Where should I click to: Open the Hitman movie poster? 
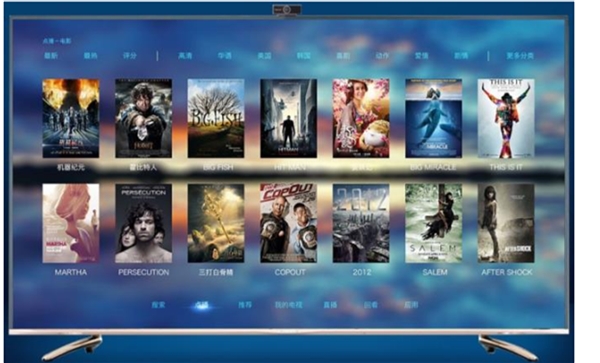(x=289, y=118)
